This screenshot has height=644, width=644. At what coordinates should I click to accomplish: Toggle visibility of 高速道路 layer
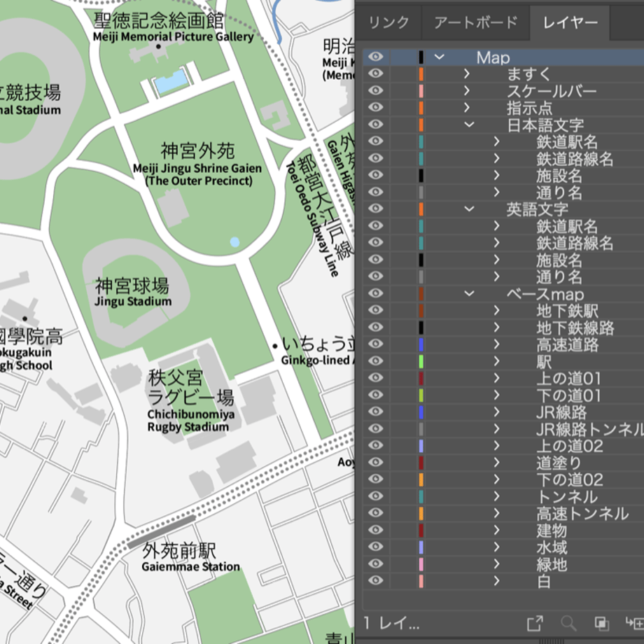click(375, 344)
